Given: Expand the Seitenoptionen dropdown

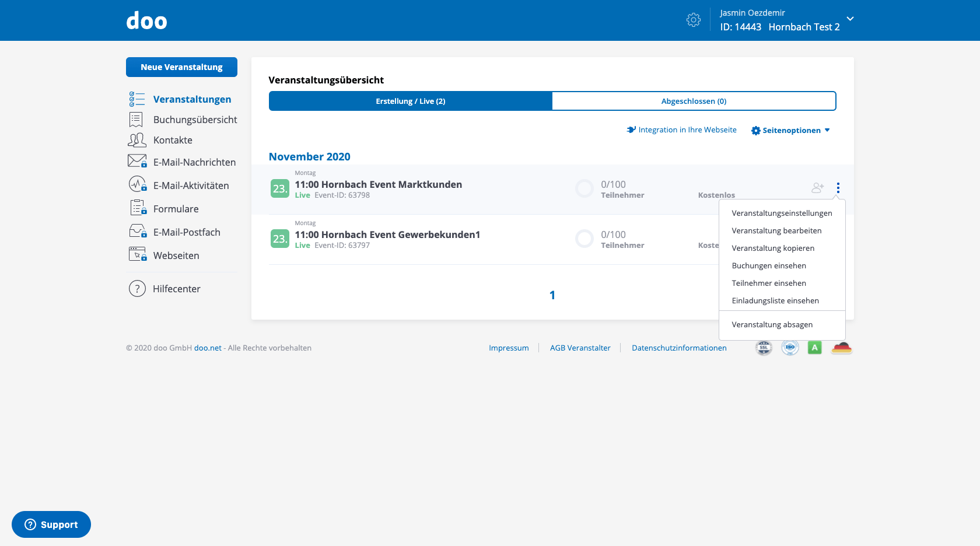Looking at the screenshot, I should pyautogui.click(x=790, y=131).
